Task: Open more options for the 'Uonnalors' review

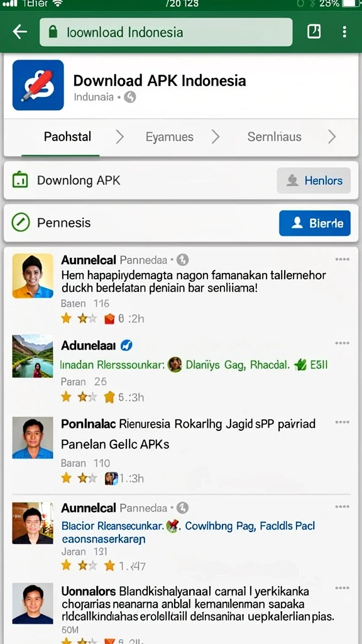Action: pos(342,588)
